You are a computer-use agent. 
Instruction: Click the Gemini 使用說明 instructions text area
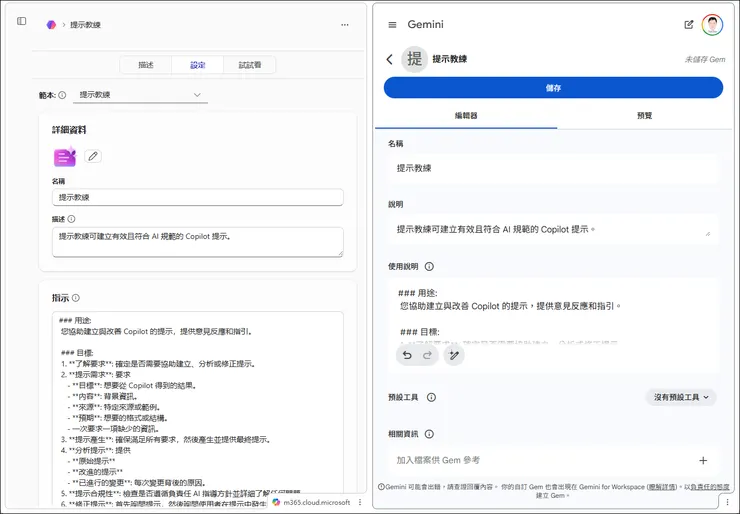coord(553,314)
